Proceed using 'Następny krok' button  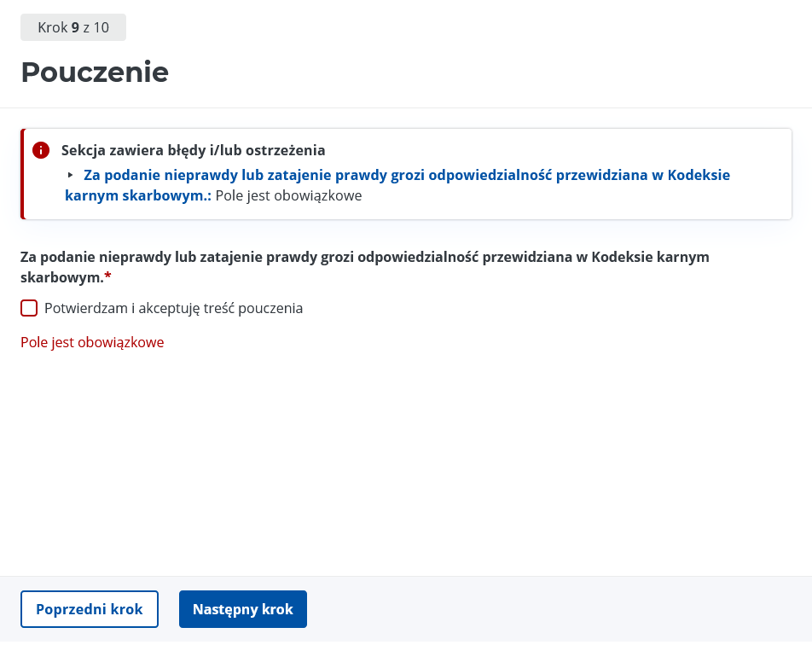tap(243, 609)
